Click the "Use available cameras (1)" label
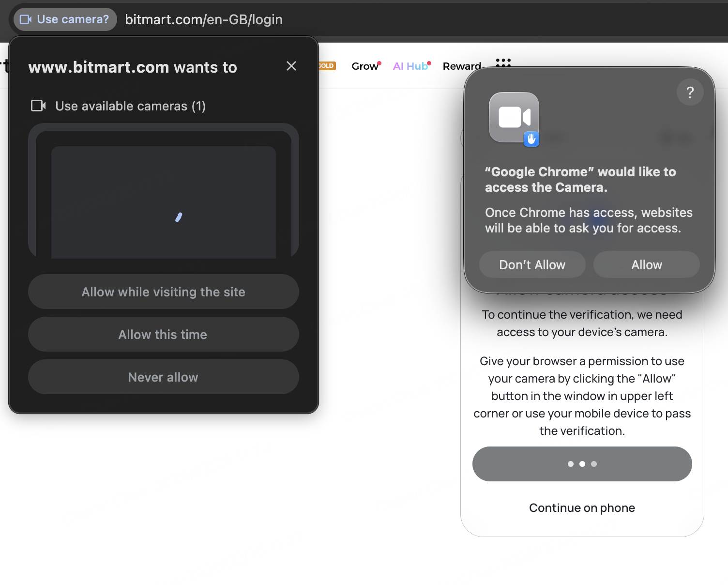The image size is (728, 585). click(130, 106)
